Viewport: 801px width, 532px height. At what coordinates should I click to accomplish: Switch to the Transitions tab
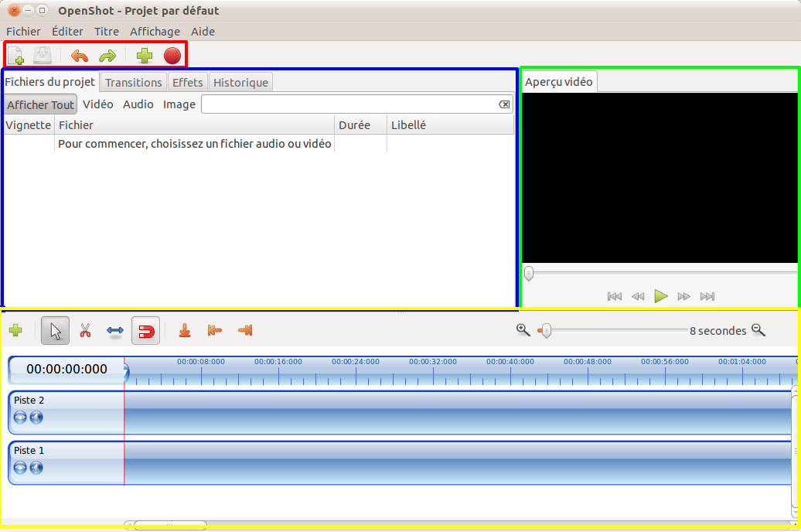click(133, 82)
